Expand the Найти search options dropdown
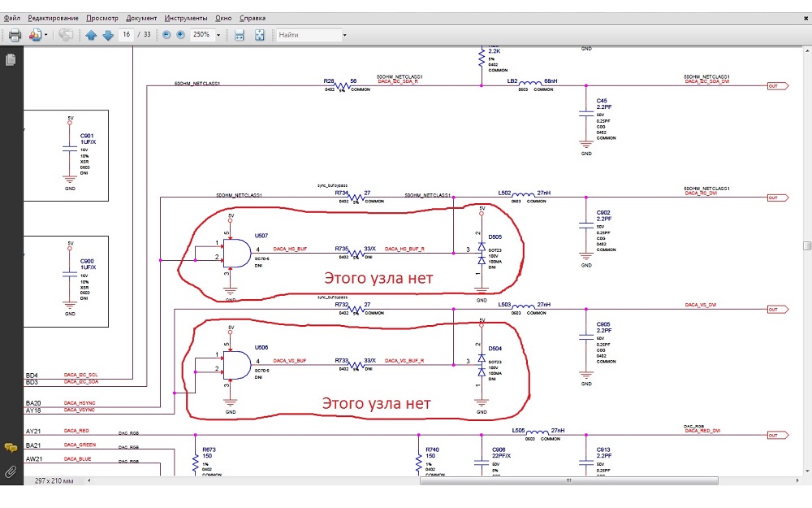 344,35
